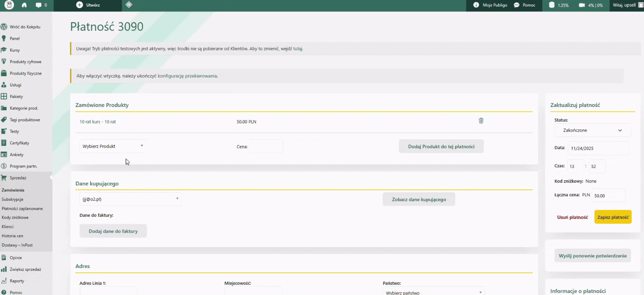Open Certyfikaty in the sidebar

[19, 143]
